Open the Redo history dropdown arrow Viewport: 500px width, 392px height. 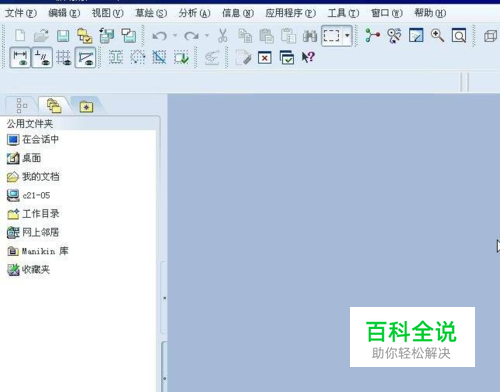click(207, 35)
